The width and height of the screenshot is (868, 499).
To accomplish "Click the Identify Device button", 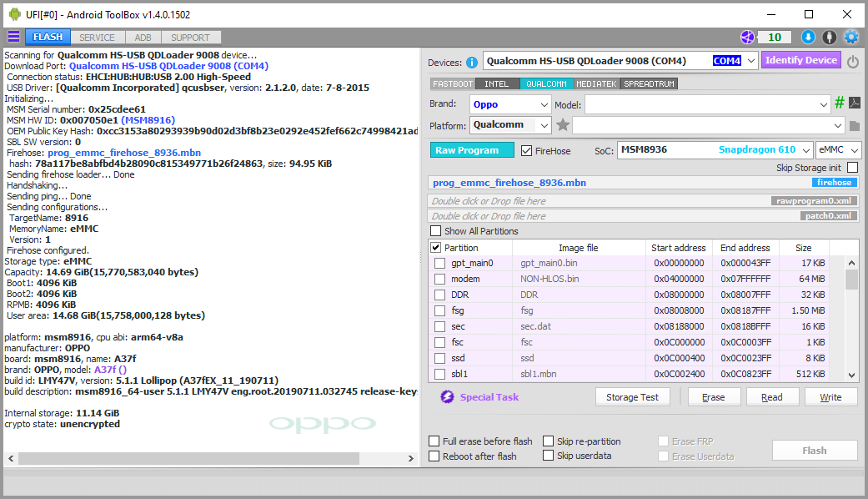I will (x=801, y=60).
